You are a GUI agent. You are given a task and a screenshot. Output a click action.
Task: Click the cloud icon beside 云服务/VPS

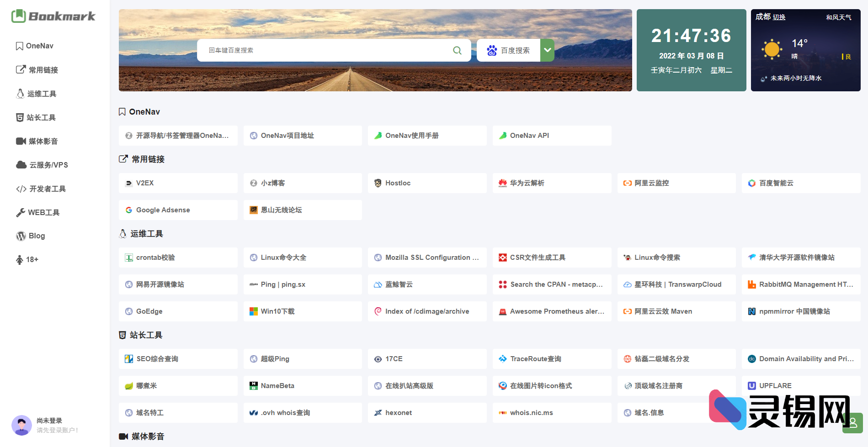coord(21,164)
